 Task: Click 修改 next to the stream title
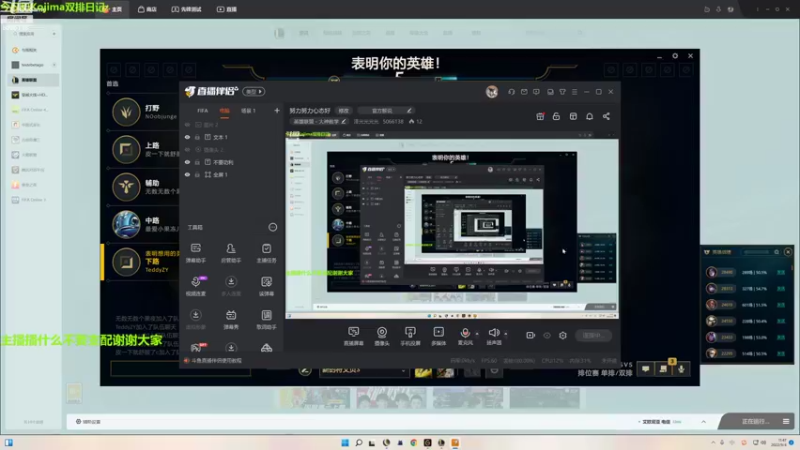(344, 111)
